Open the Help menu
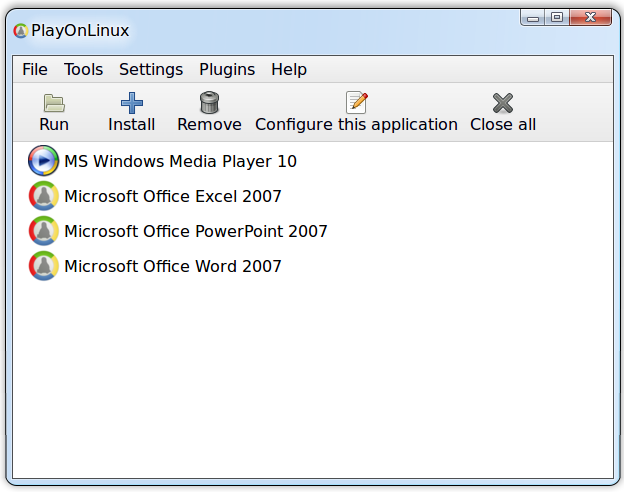Screen dimensions: 624x492 point(289,69)
